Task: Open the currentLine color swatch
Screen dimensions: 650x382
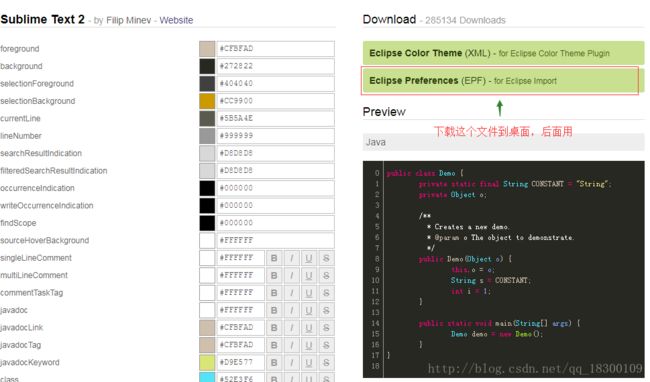Action: click(x=207, y=118)
